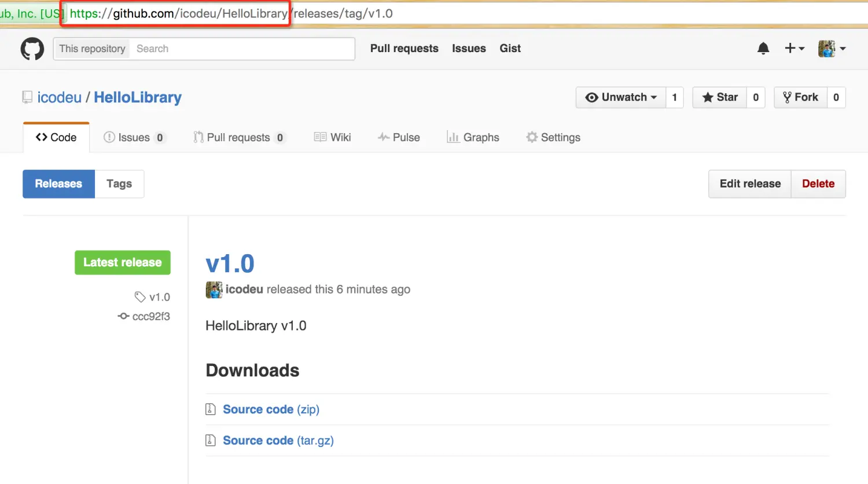The height and width of the screenshot is (484, 868).
Task: Open the Graphs tab
Action: coord(473,137)
